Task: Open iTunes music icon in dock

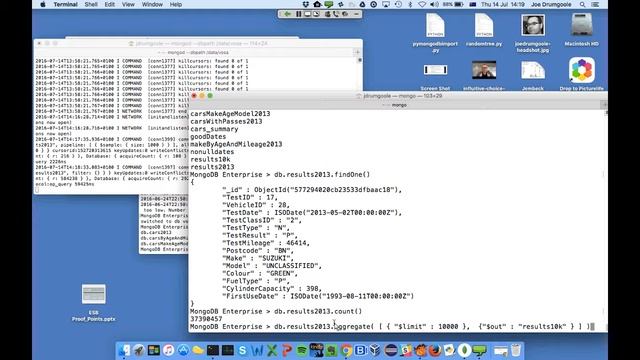Action: pos(168,350)
